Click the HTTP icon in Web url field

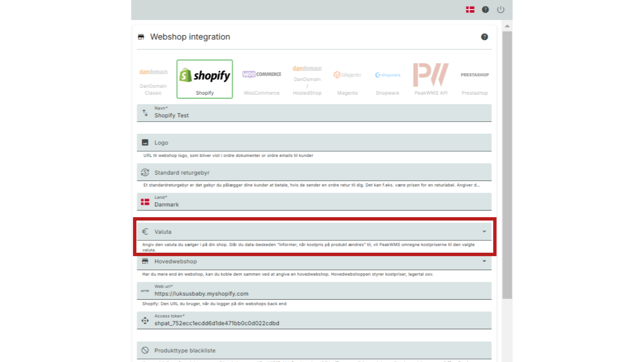145,291
